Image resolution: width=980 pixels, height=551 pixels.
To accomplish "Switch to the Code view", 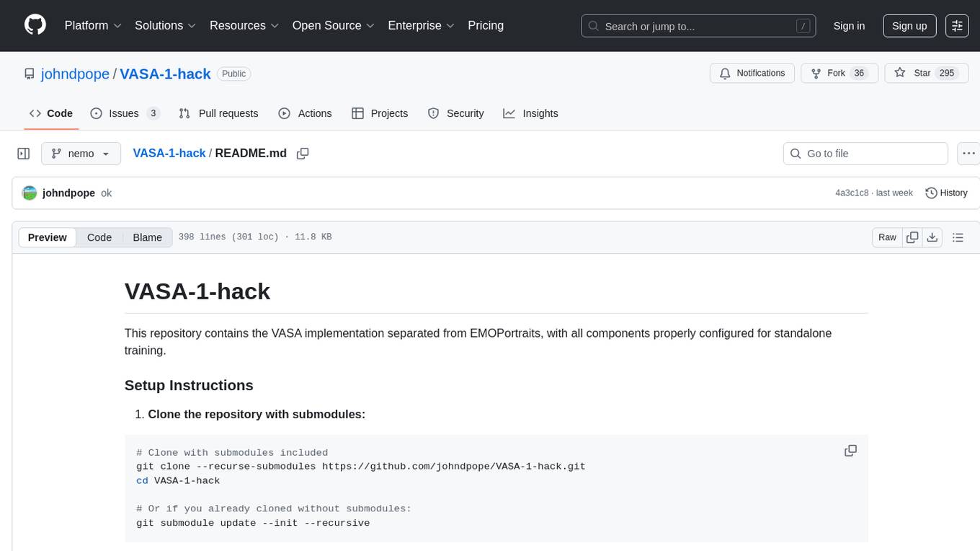I will pos(99,237).
